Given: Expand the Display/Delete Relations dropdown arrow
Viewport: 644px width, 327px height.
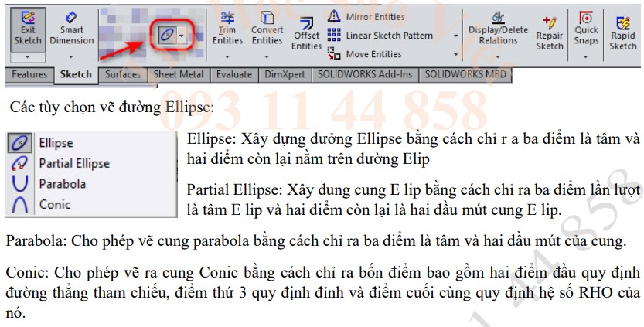Looking at the screenshot, I should [x=498, y=56].
